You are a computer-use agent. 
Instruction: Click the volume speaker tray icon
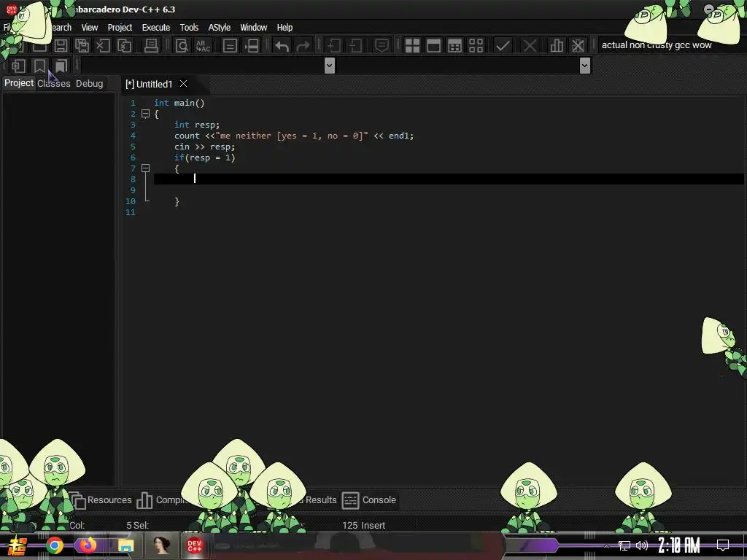pos(642,545)
